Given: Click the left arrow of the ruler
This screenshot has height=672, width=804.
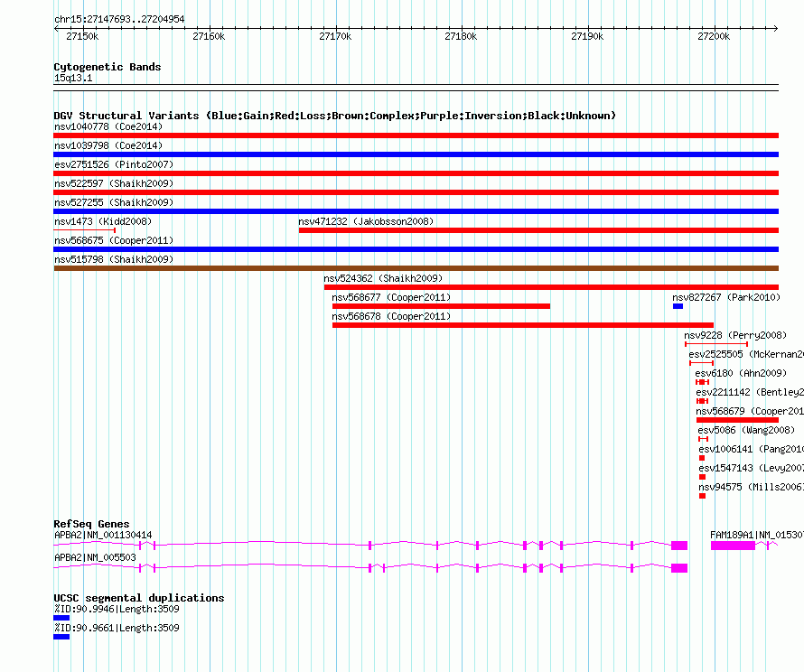Looking at the screenshot, I should [56, 28].
